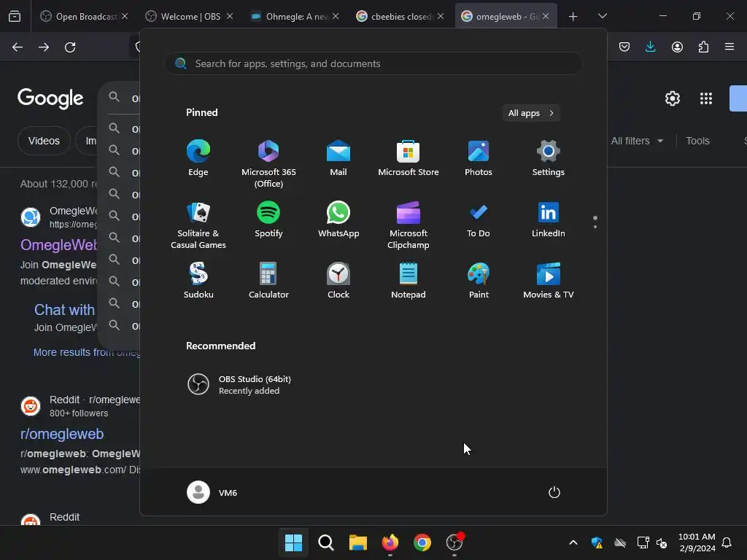Open the Firefox View button
The image size is (747, 560).
click(x=15, y=17)
